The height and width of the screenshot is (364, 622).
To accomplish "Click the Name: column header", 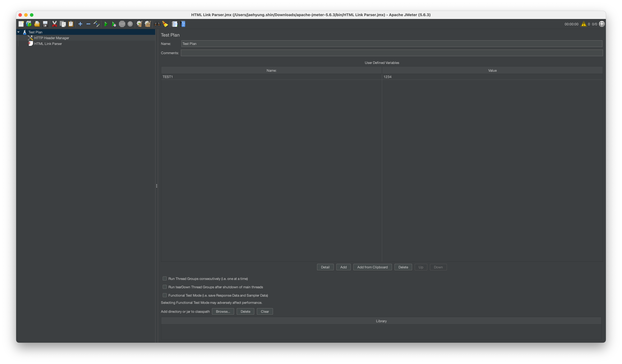I will pyautogui.click(x=271, y=70).
